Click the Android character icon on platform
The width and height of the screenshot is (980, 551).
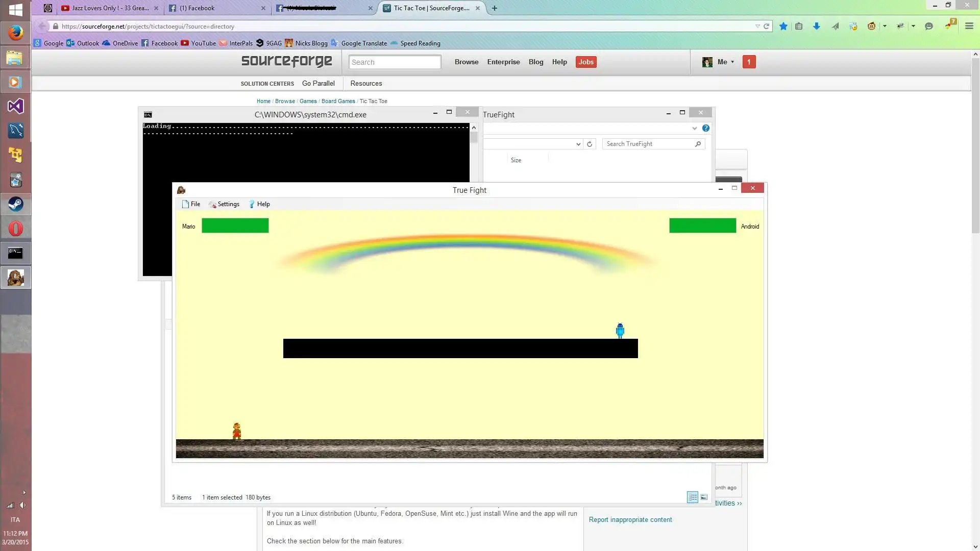click(619, 330)
